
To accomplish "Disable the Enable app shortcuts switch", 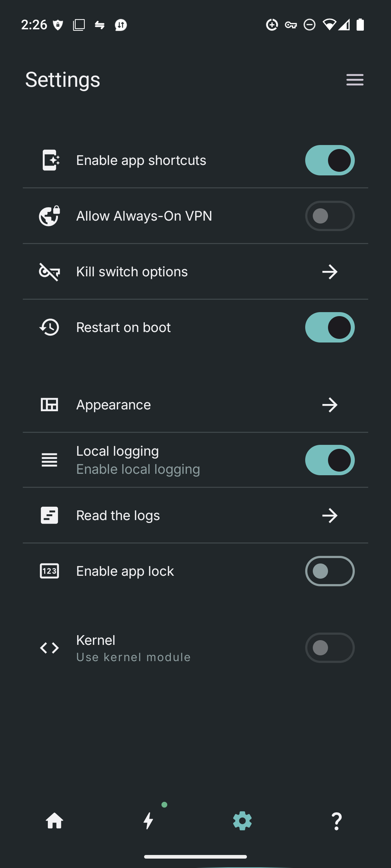I will 329,160.
